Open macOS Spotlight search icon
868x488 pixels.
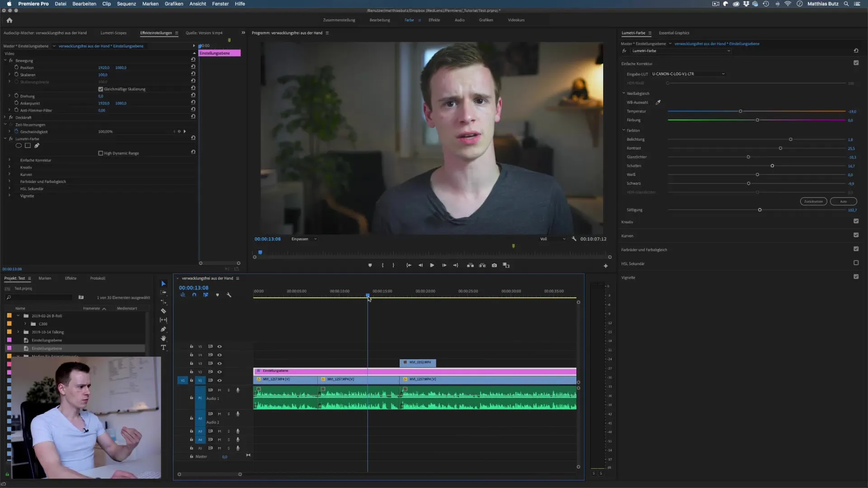click(846, 4)
